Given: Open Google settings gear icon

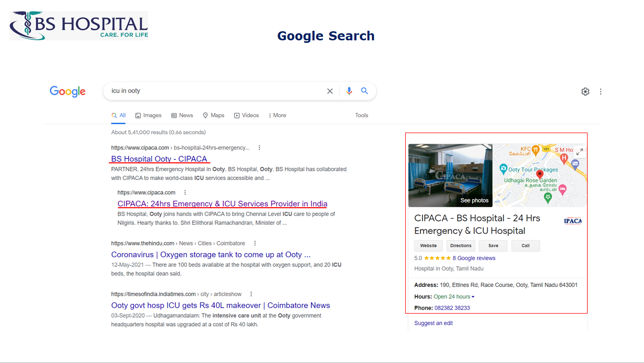Looking at the screenshot, I should (585, 92).
